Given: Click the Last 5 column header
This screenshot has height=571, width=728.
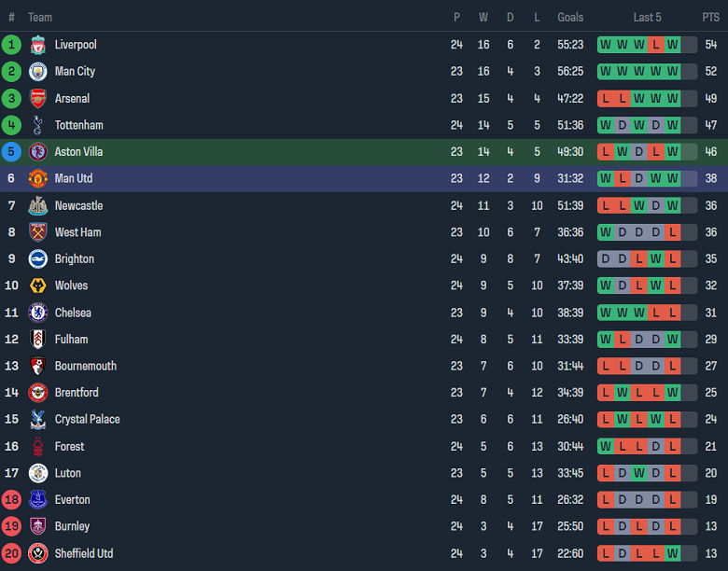Looking at the screenshot, I should [x=648, y=18].
